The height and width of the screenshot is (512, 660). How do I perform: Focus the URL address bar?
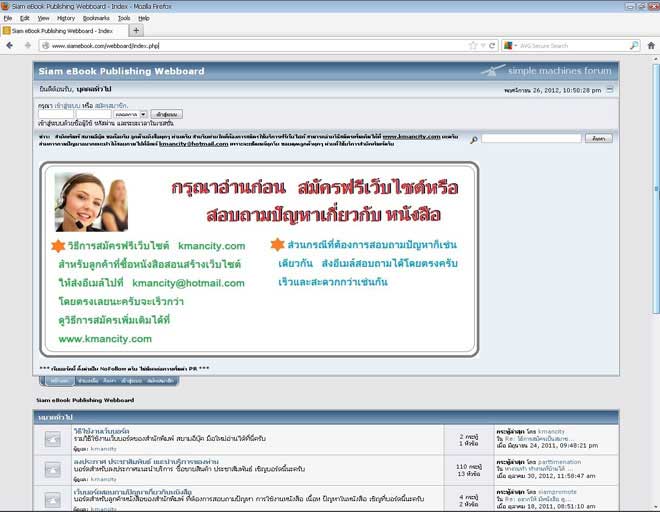click(x=257, y=45)
